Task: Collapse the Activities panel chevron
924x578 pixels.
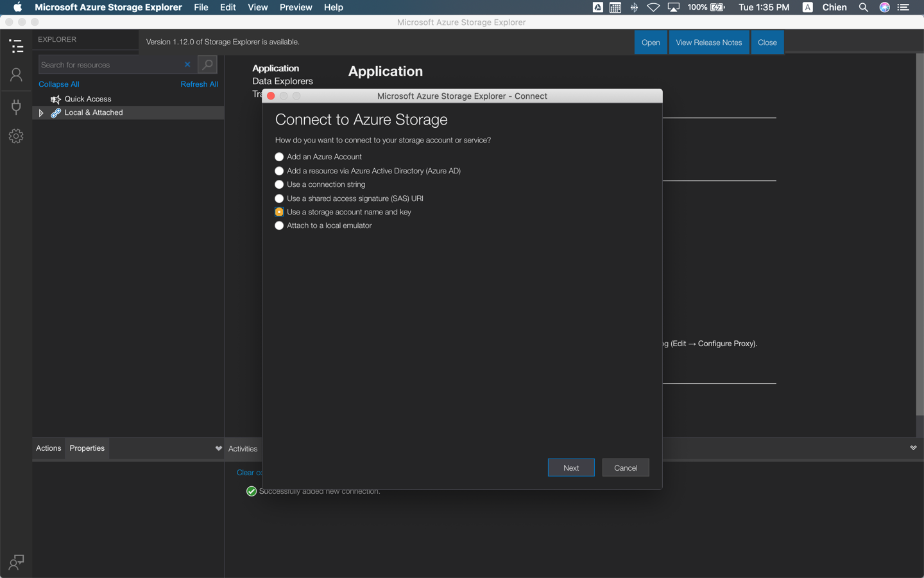Action: tap(913, 448)
